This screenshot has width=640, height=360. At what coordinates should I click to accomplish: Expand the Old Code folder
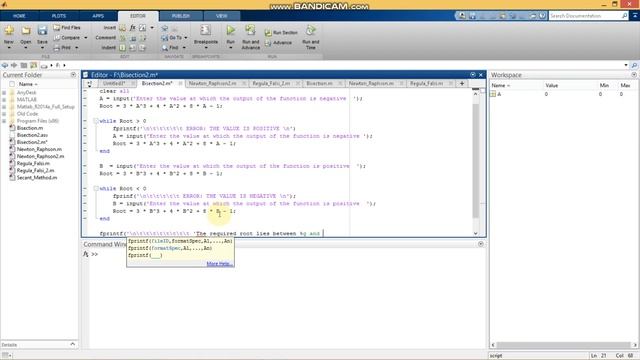pos(4,114)
